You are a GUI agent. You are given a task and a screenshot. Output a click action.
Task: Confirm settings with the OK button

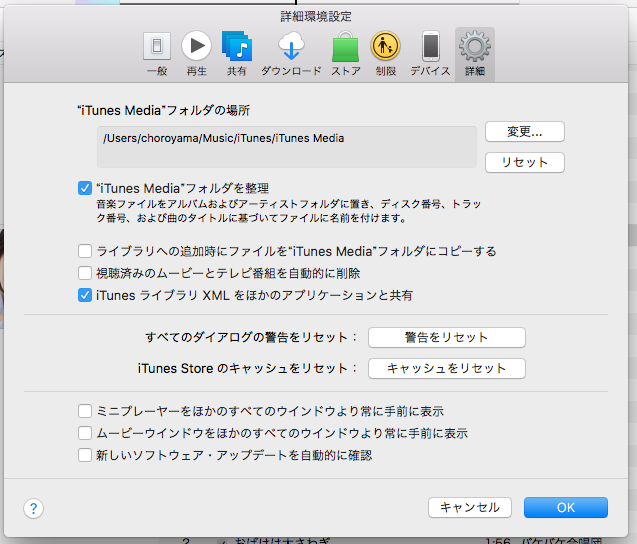(x=566, y=507)
